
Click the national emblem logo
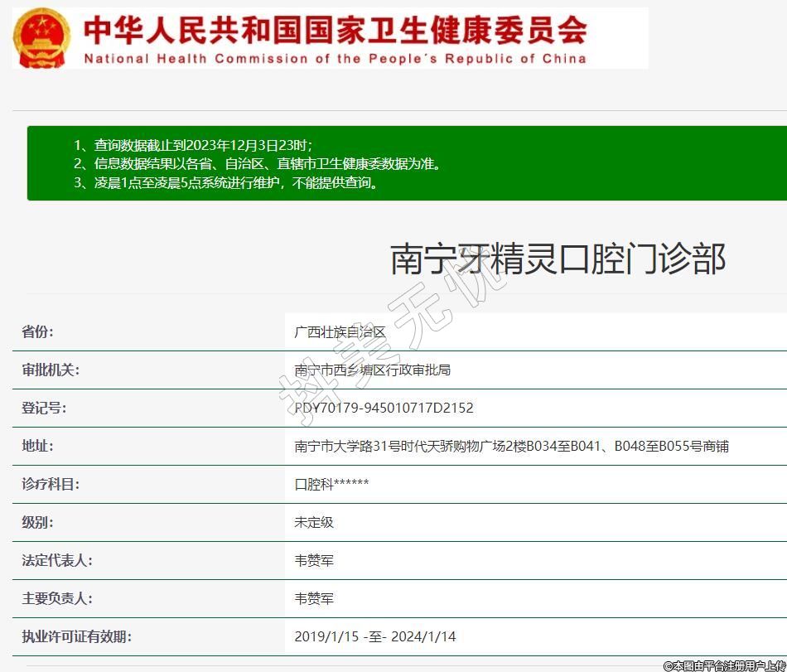coord(42,38)
